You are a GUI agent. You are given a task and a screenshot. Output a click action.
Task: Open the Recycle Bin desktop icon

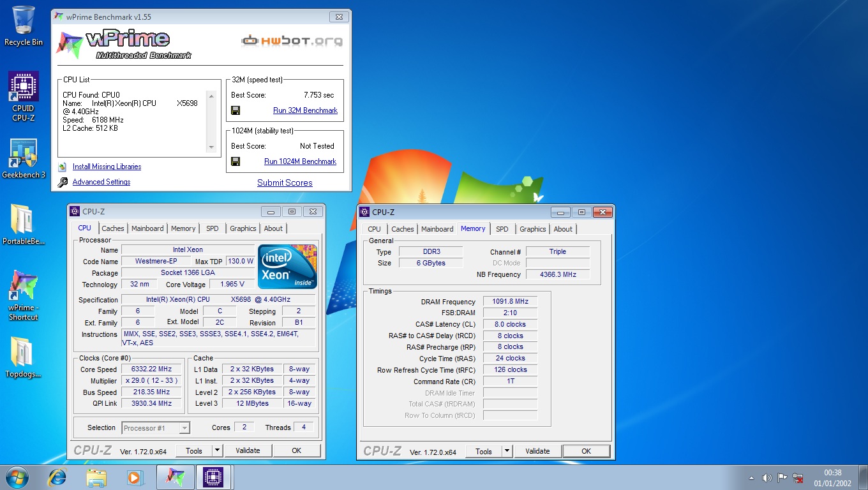(24, 26)
